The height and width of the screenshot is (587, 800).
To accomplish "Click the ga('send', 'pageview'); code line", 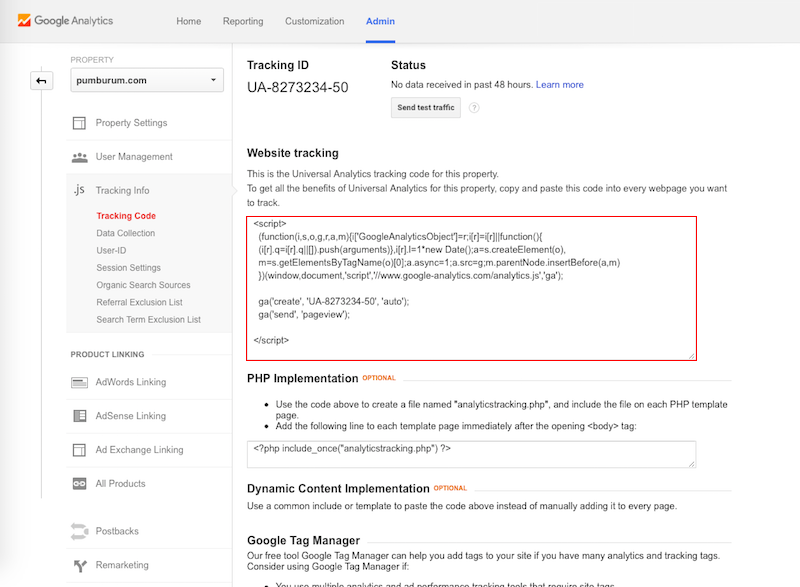I will point(304,315).
